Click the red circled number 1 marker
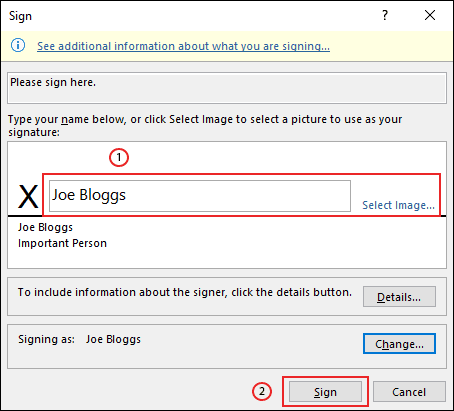The height and width of the screenshot is (411, 454). click(119, 157)
